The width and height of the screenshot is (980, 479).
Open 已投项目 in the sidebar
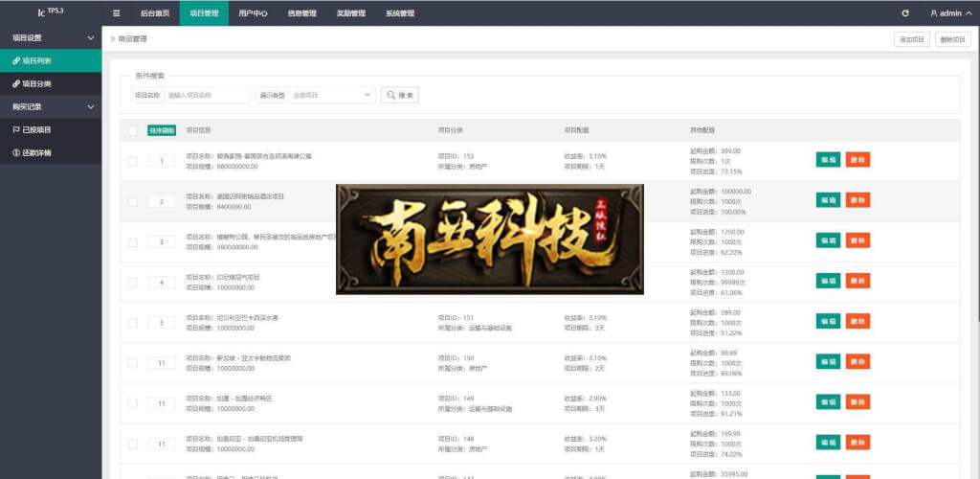tap(51, 130)
